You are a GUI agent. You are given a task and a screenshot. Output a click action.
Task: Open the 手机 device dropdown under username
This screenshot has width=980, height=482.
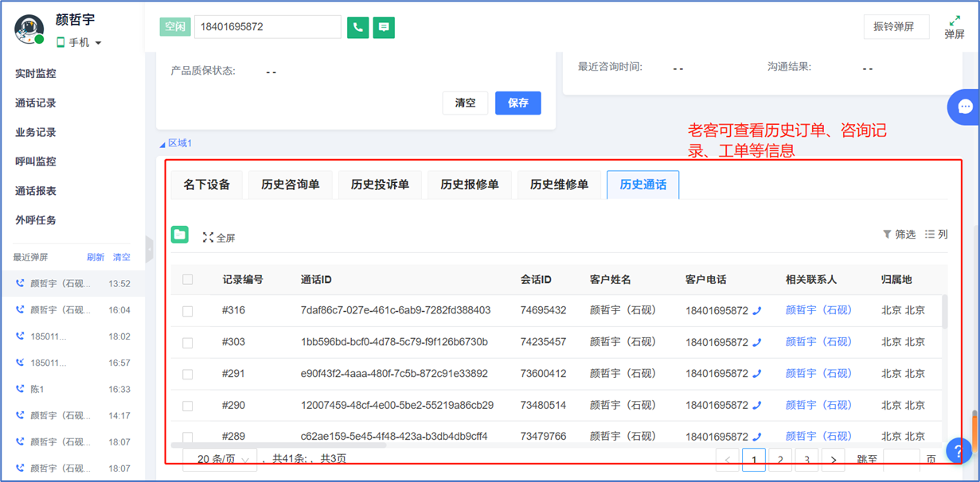pos(80,43)
